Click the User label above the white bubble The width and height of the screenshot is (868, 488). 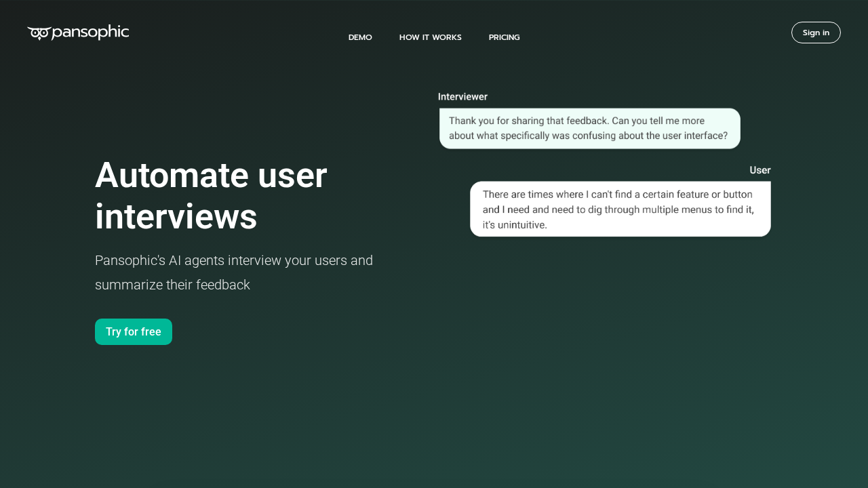point(759,170)
